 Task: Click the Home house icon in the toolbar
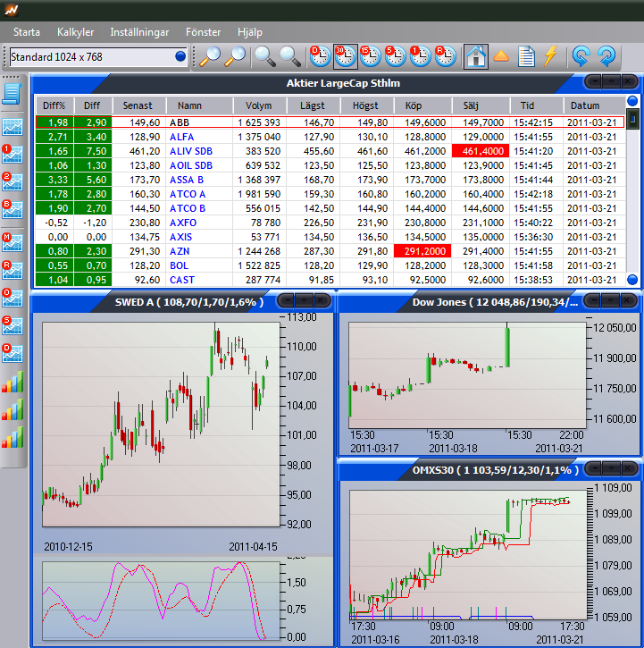(x=476, y=56)
